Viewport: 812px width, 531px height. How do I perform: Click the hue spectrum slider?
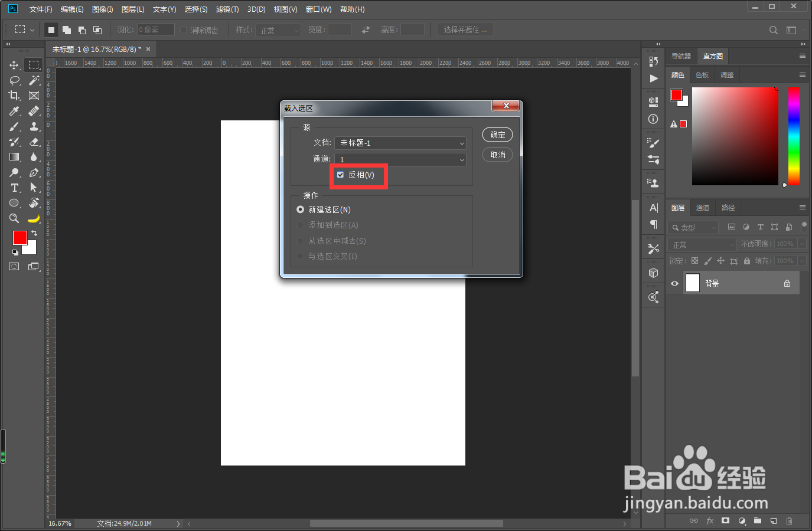coord(794,136)
